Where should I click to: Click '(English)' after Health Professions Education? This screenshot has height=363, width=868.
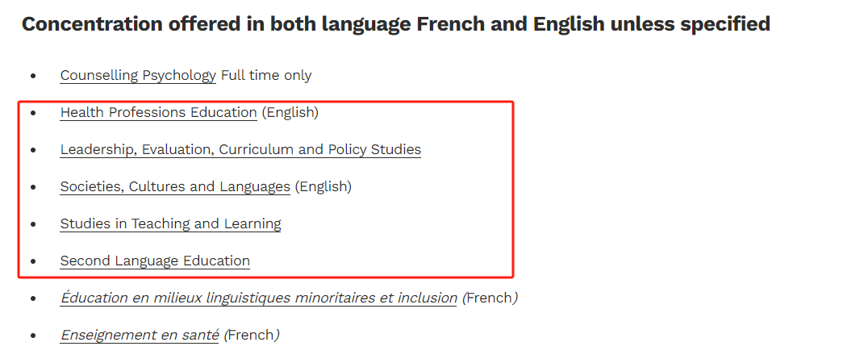[290, 112]
